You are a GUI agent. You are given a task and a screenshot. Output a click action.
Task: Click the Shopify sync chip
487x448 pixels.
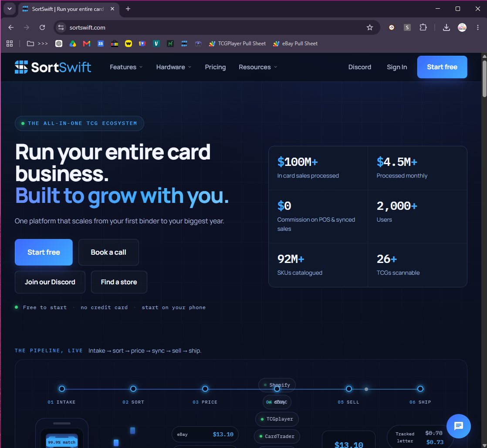coord(277,385)
